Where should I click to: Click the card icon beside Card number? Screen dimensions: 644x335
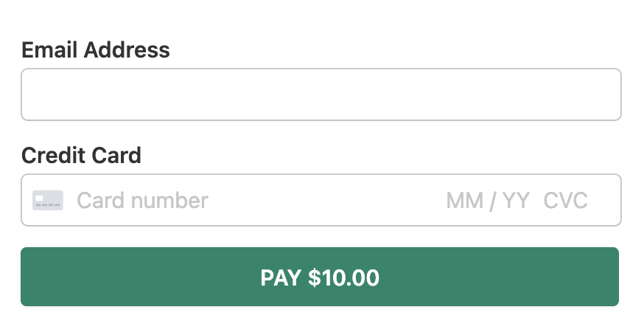[x=48, y=200]
